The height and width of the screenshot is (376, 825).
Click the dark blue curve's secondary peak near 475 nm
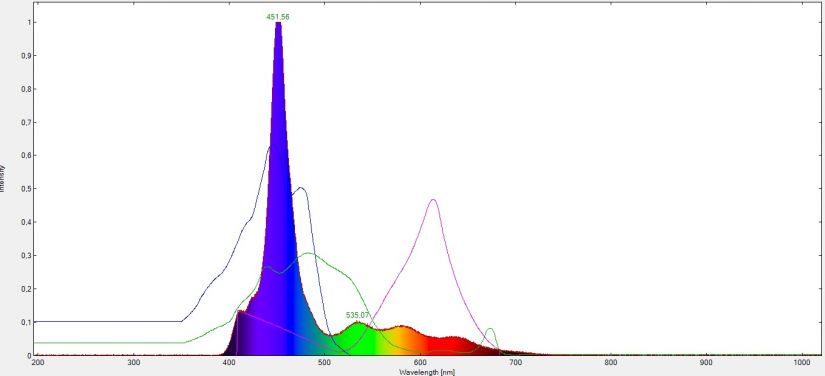point(301,188)
